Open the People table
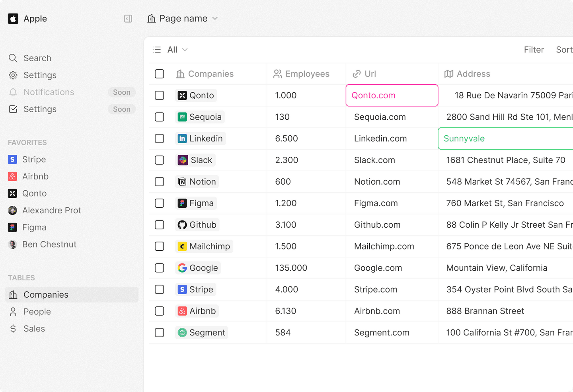Screen dimensions: 573x392 pos(37,312)
